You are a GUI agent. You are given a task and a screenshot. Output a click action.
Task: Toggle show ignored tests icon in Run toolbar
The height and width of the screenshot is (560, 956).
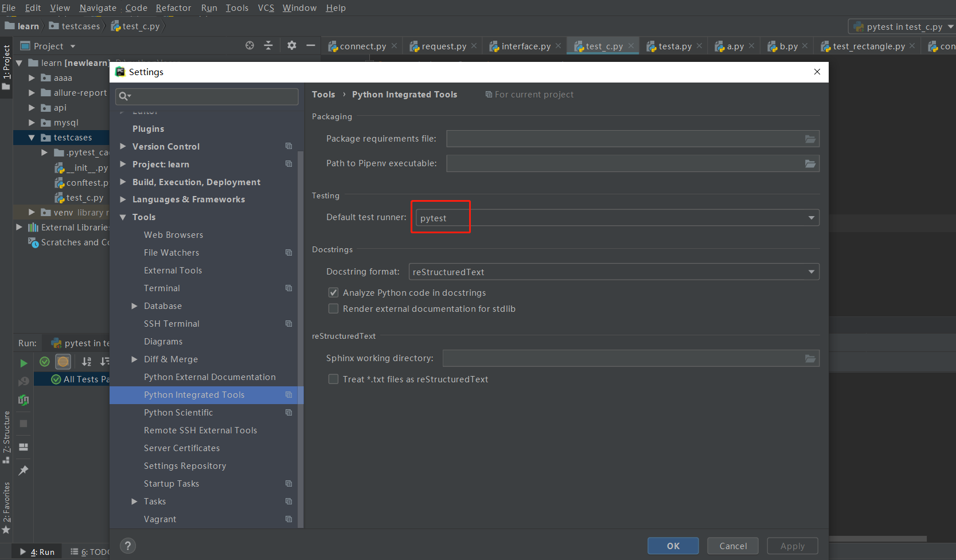click(63, 361)
